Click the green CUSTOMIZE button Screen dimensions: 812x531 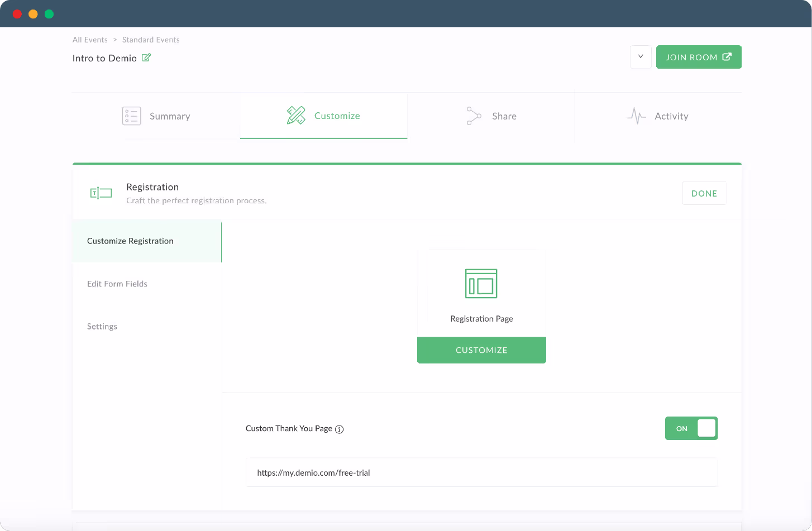(481, 350)
